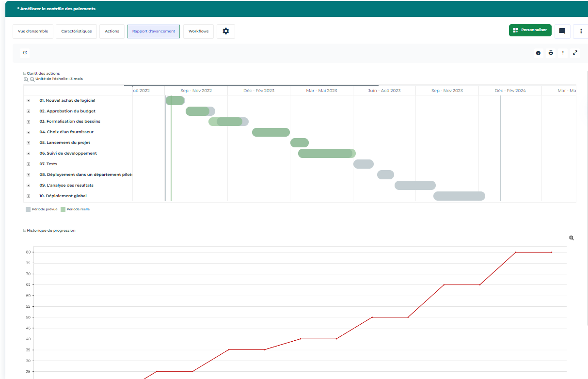Zoom in the Gantt scale
Screen dimensions: 588x379
click(26, 79)
